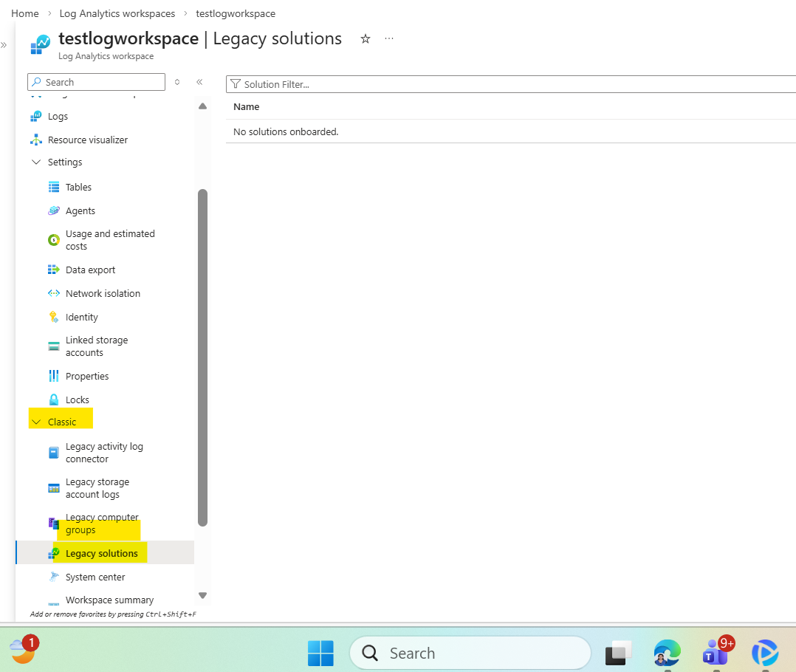This screenshot has height=672, width=796.
Task: Click the Agents icon
Action: (x=54, y=210)
